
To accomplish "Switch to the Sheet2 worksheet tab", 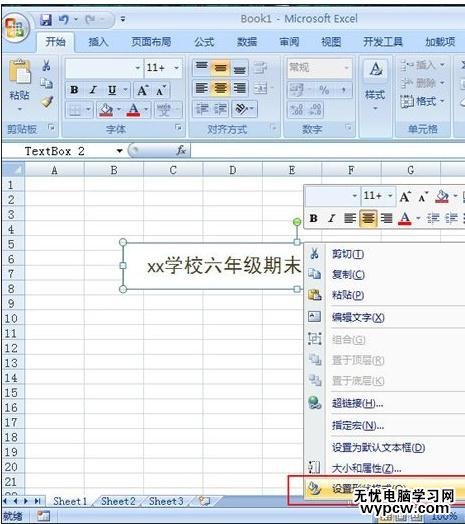I will tap(118, 501).
